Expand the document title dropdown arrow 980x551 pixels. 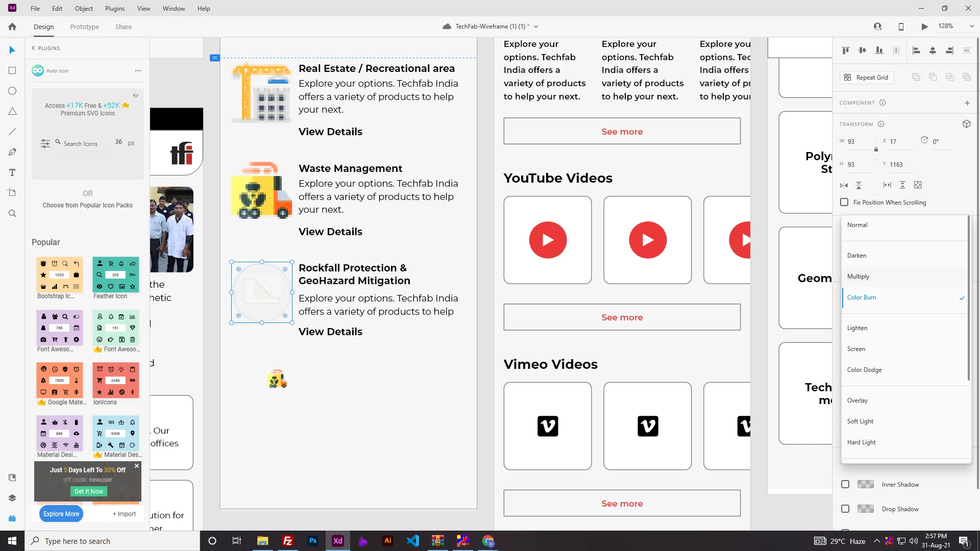click(536, 27)
